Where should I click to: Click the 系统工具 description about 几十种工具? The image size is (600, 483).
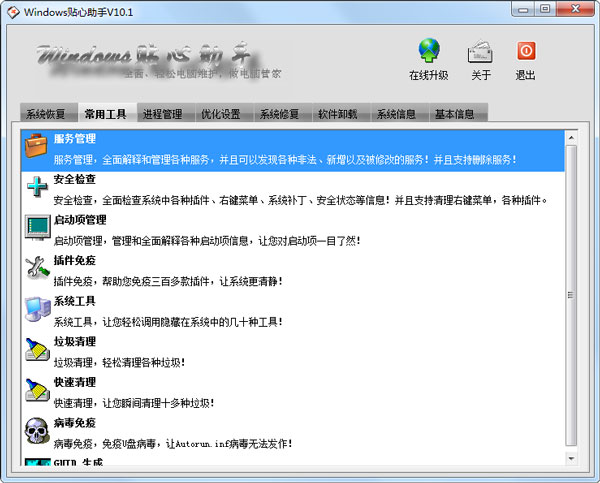(x=168, y=322)
